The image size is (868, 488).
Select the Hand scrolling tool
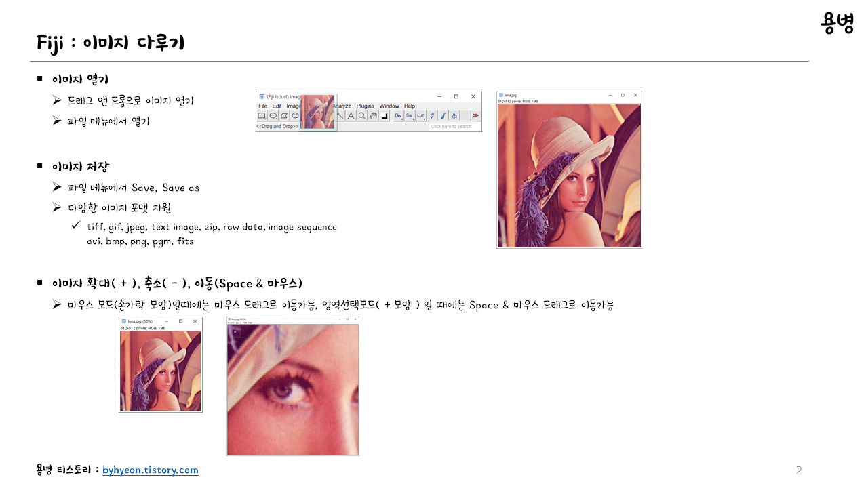[x=374, y=116]
